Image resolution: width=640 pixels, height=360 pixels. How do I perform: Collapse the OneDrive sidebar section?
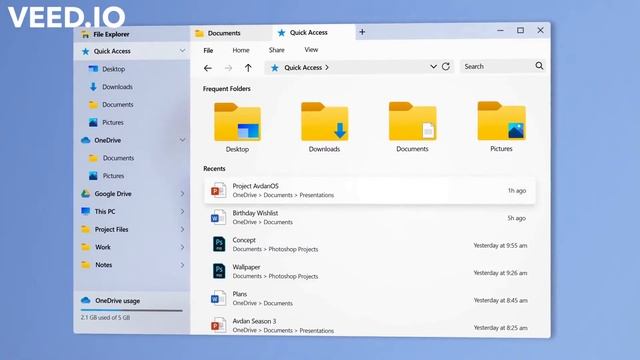coord(182,140)
